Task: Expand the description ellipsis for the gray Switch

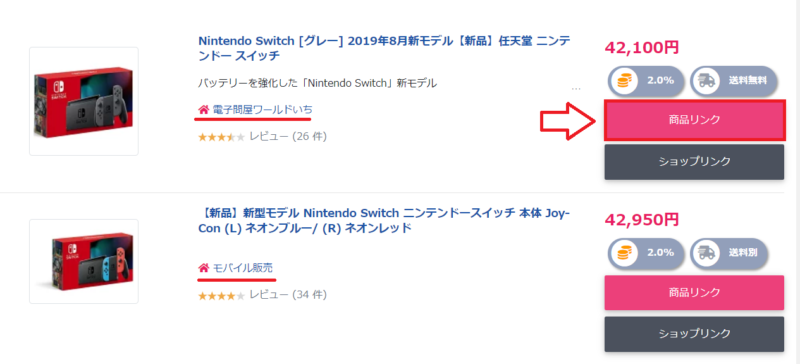Action: tap(576, 88)
